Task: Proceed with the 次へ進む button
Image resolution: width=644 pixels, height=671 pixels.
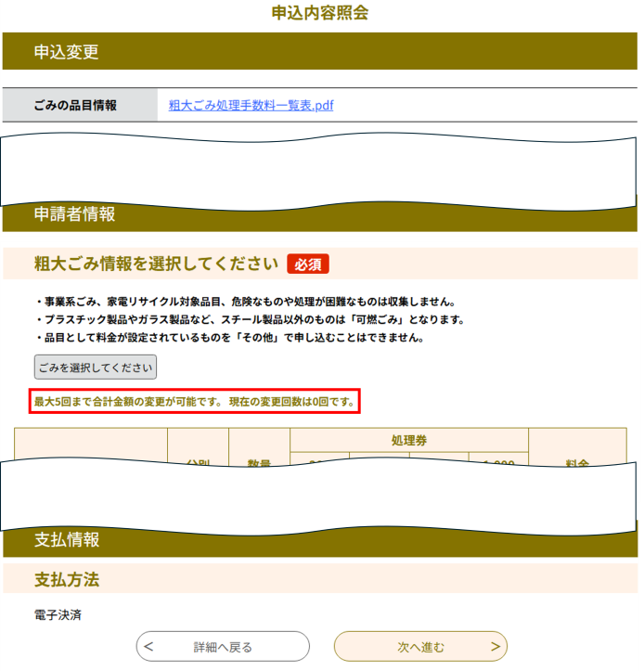Action: (x=420, y=646)
